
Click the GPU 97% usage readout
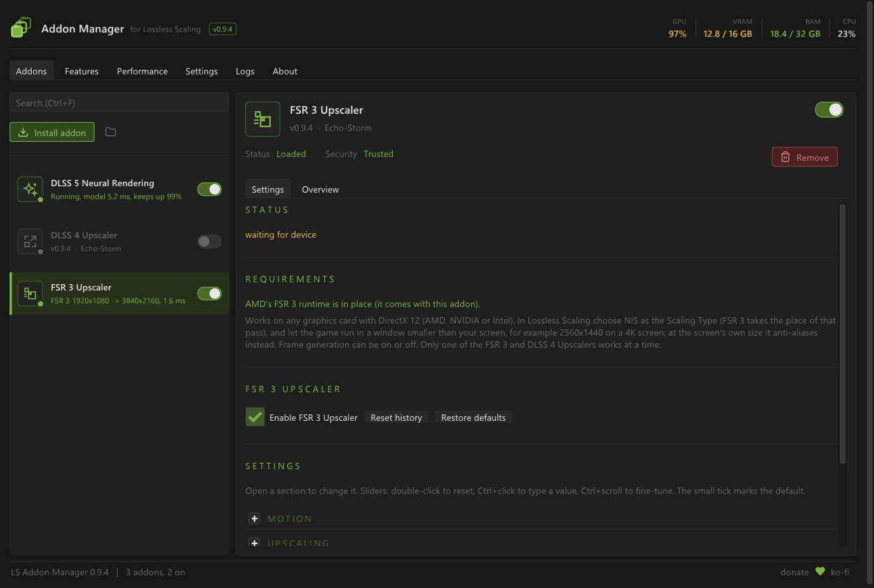[678, 28]
